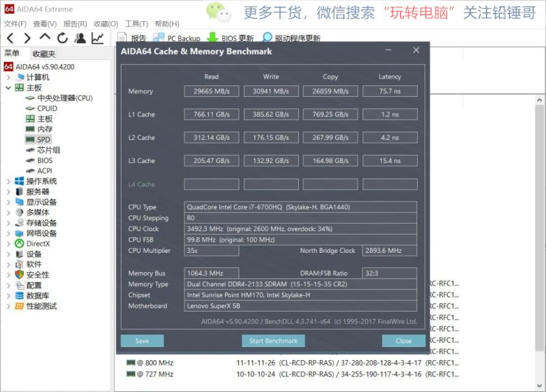Viewport: 546px width, 392px height.
Task: Click the 配置 configuration icon
Action: [20, 286]
